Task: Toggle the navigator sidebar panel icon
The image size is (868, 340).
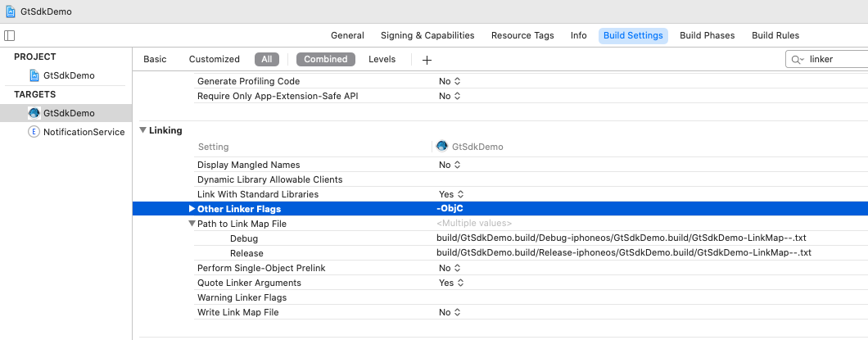Action: pyautogui.click(x=10, y=35)
